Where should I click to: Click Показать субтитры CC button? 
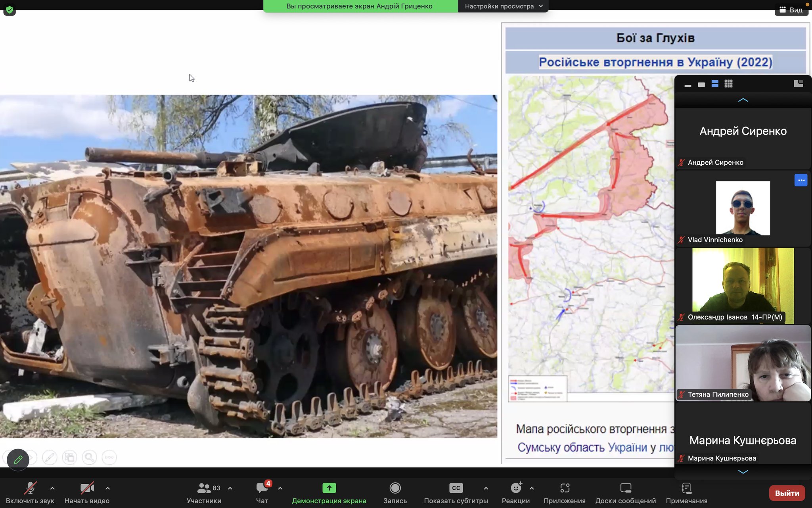pyautogui.click(x=456, y=493)
